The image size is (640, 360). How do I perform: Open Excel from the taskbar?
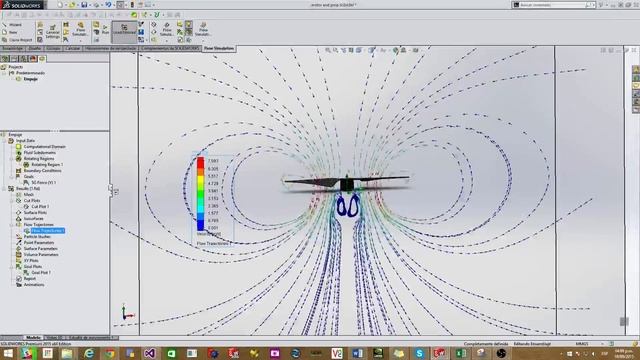(x=461, y=353)
